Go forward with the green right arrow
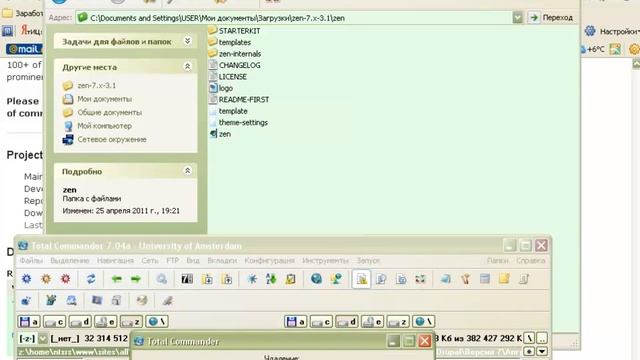This screenshot has height=360, width=640. coord(136,279)
